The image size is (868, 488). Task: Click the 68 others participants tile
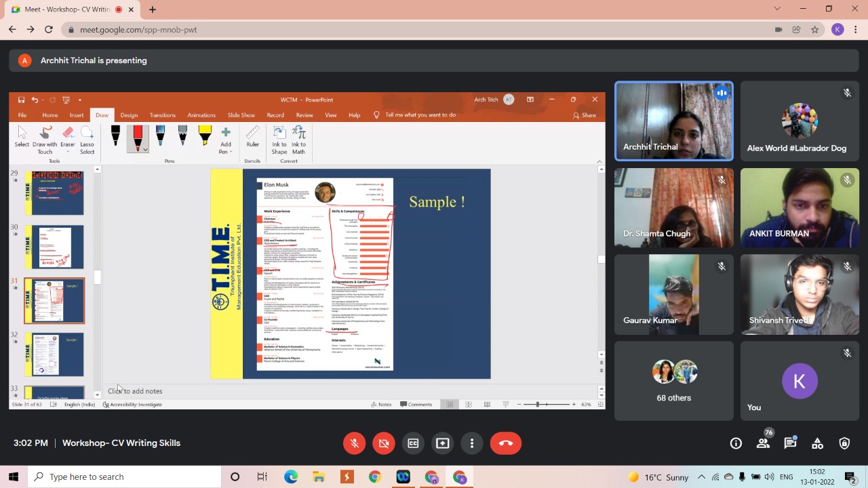click(x=673, y=380)
